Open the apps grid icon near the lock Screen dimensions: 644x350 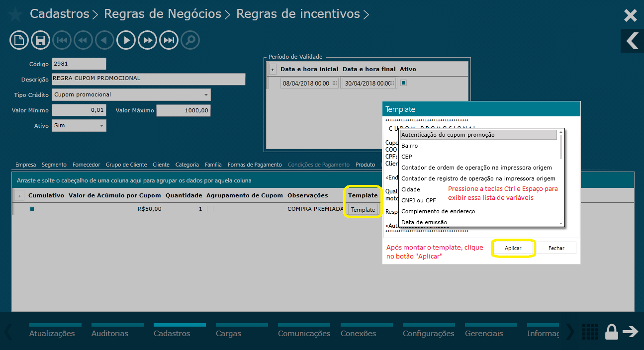(590, 332)
